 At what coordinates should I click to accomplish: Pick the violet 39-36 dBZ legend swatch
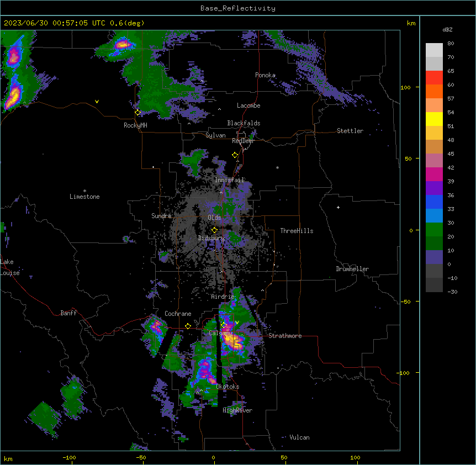point(434,188)
